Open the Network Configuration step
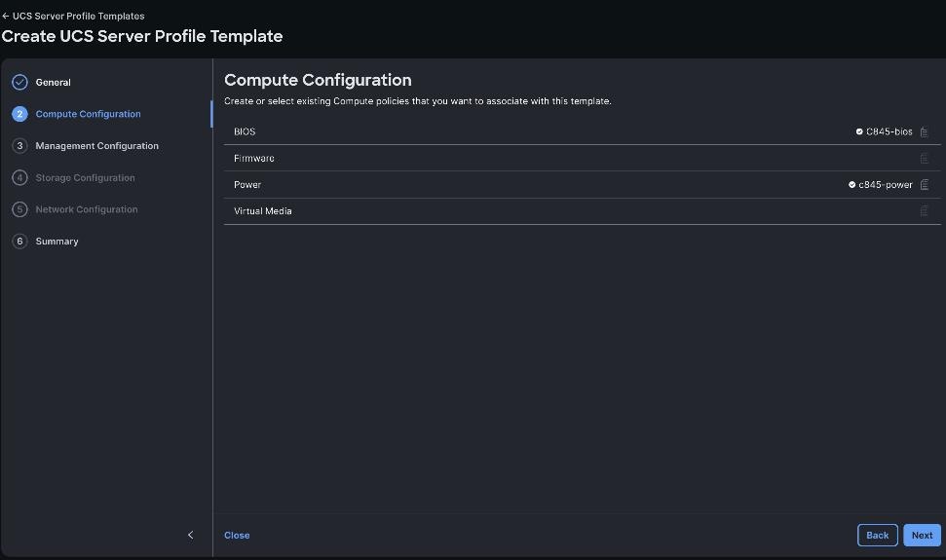946x560 pixels. [87, 209]
